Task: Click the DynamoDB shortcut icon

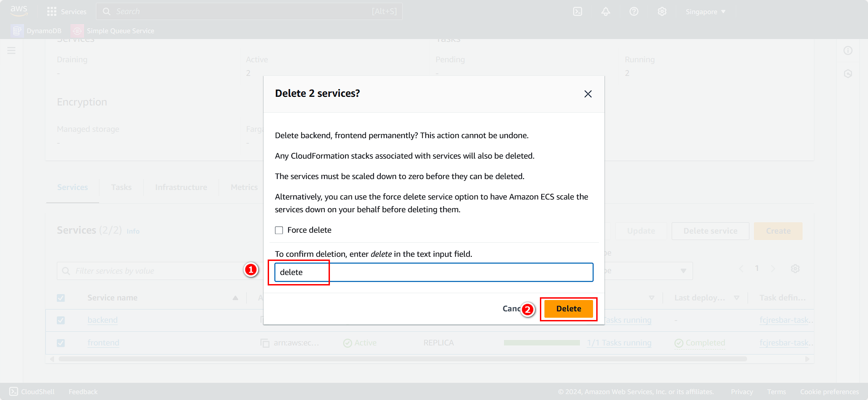Action: (x=17, y=30)
